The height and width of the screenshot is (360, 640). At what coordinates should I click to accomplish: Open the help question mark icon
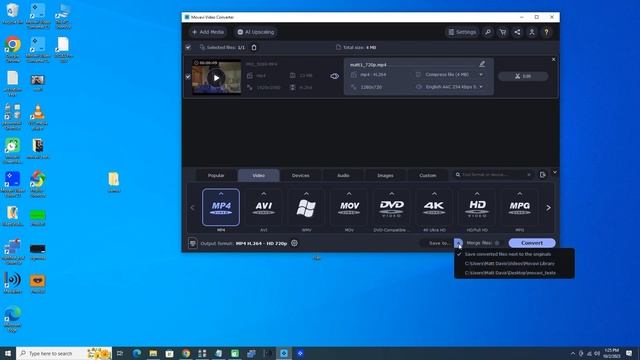[547, 32]
